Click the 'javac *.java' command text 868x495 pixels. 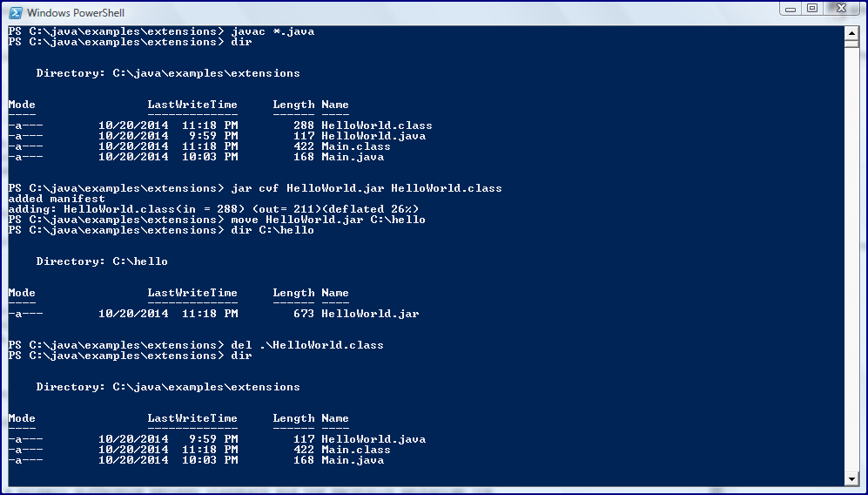[x=273, y=31]
